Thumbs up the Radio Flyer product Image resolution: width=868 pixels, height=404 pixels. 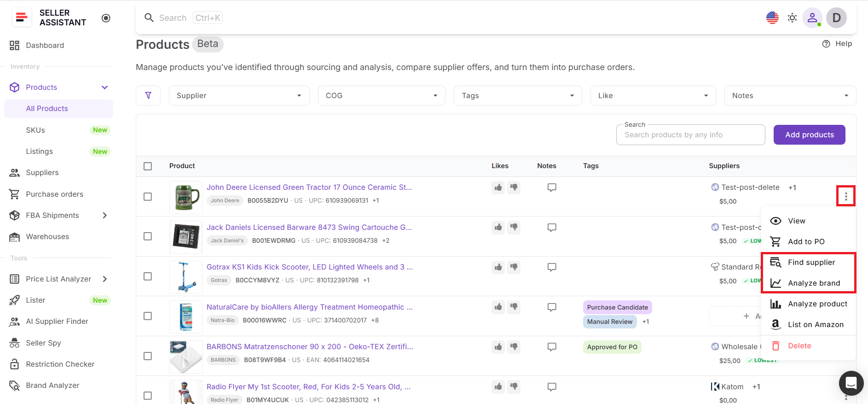[498, 386]
